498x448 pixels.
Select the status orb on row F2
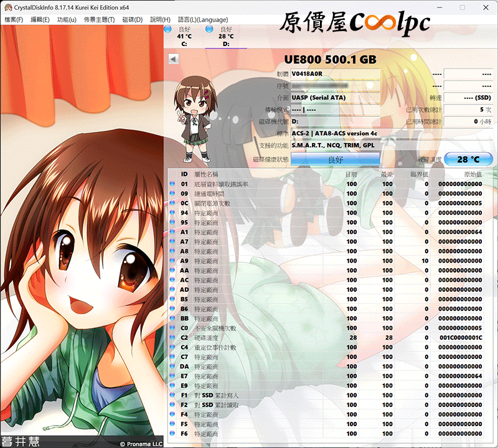(x=172, y=404)
